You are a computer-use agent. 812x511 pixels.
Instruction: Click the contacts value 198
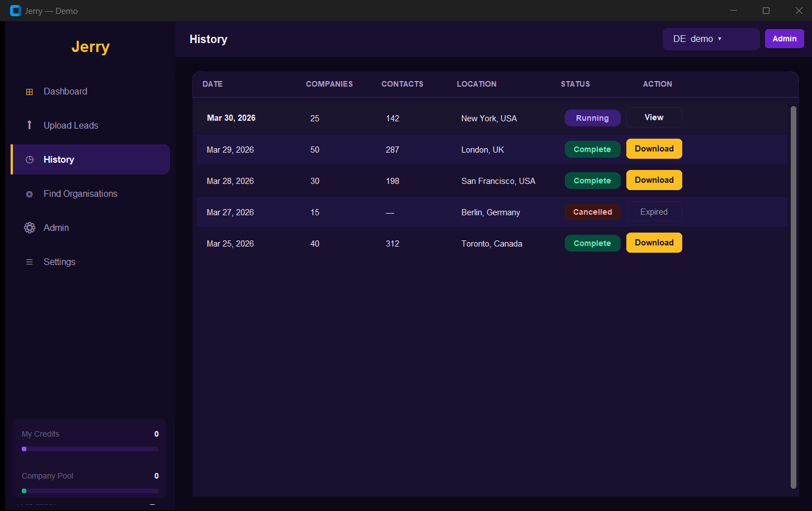[x=393, y=181]
